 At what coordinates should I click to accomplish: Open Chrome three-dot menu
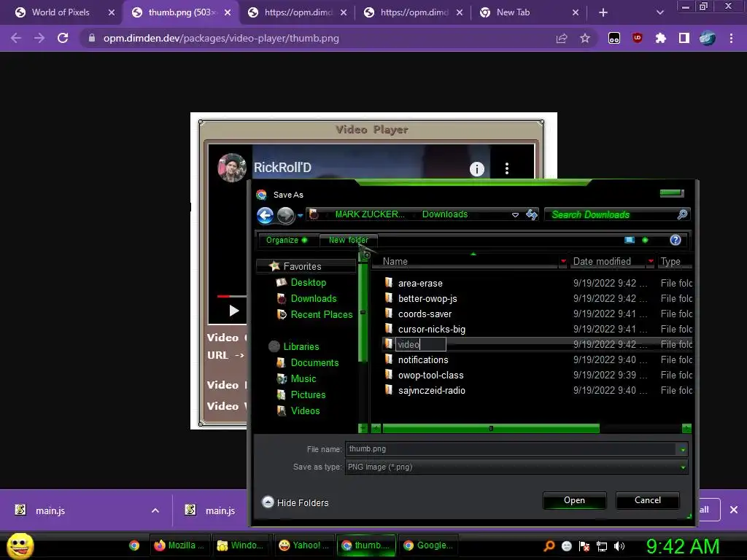731,39
